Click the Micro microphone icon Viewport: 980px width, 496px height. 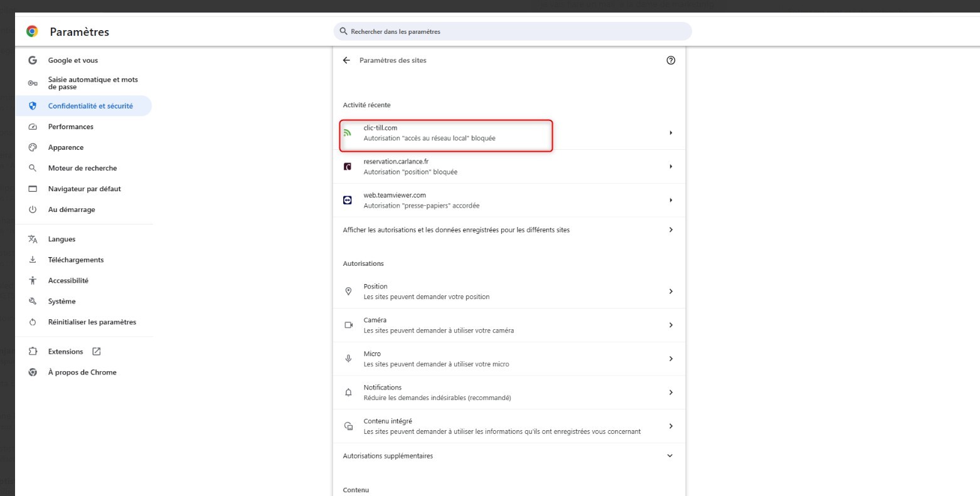[x=349, y=359]
